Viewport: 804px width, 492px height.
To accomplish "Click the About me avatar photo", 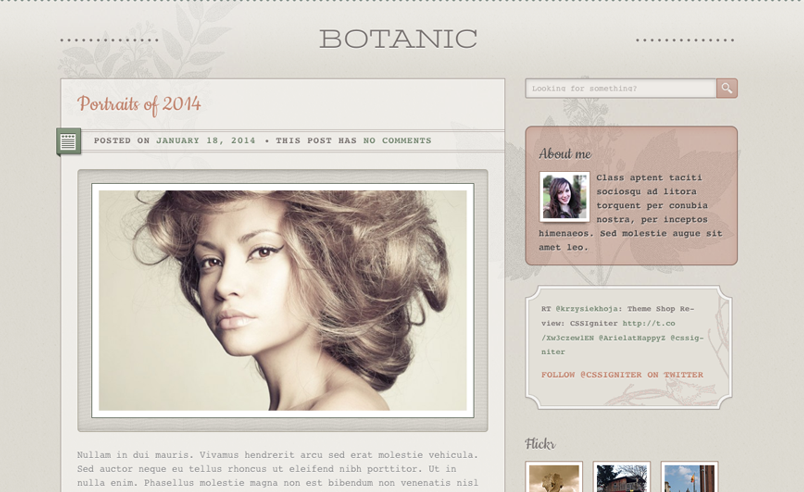I will 565,197.
